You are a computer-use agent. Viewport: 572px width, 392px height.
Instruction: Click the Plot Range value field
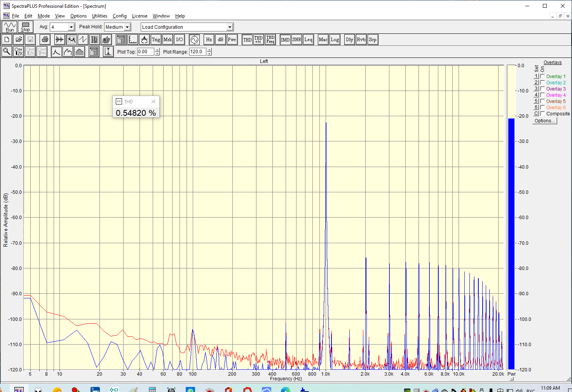198,52
